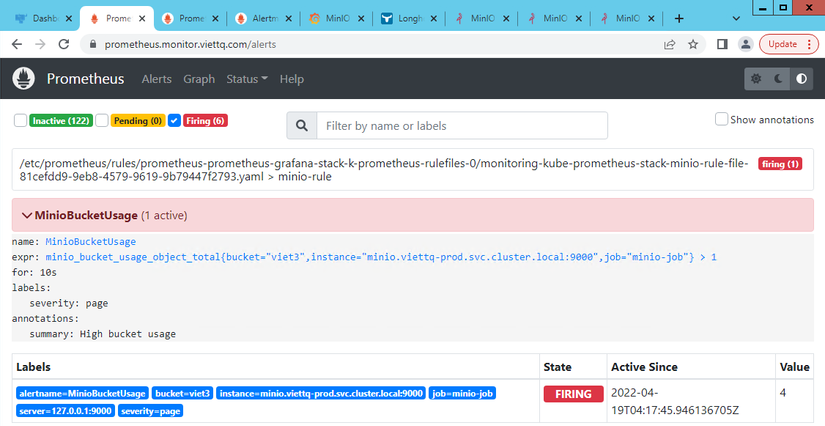Toggle the Pending (0) alerts checkbox
The width and height of the screenshot is (825, 426).
(x=102, y=121)
